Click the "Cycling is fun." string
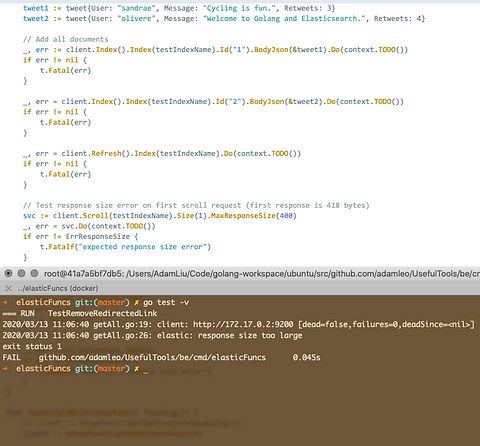Image resolution: width=480 pixels, height=446 pixels. [x=239, y=8]
